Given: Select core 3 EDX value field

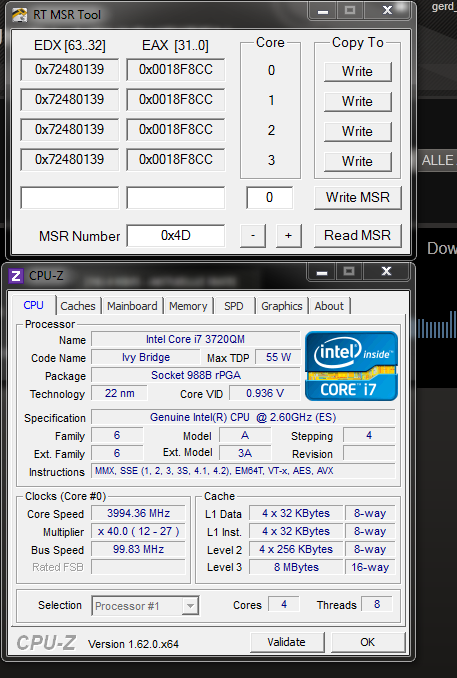Looking at the screenshot, I should pyautogui.click(x=69, y=160).
